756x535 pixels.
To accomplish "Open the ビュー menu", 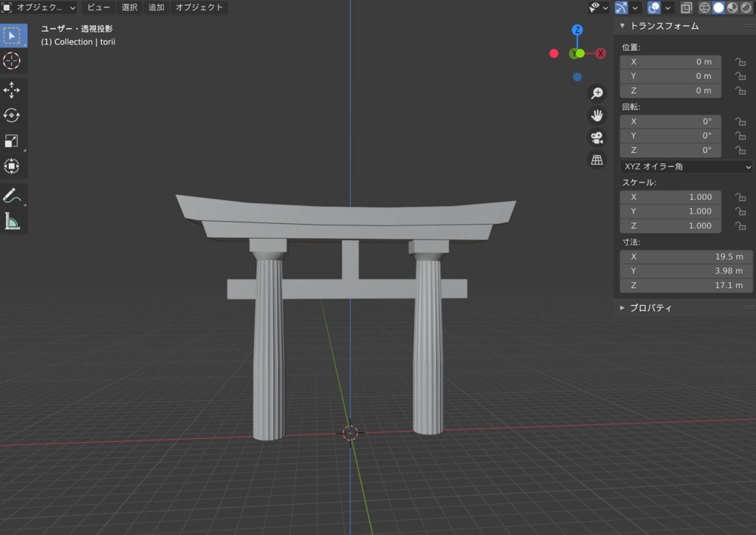I will (98, 7).
